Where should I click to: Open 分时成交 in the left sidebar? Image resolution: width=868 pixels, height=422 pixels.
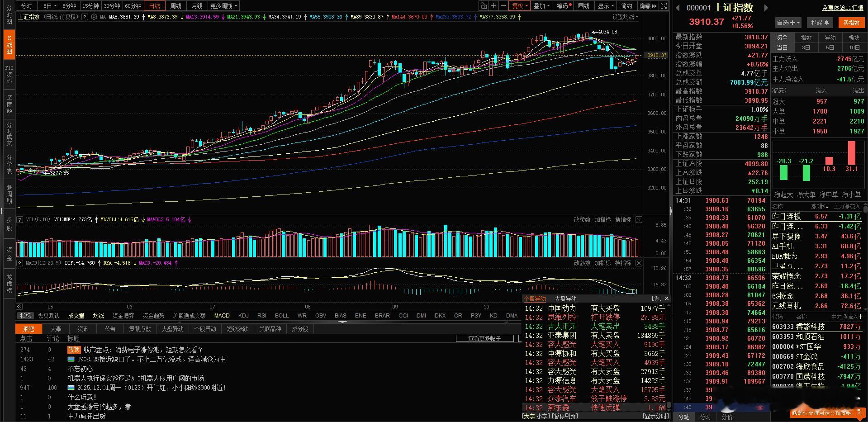pyautogui.click(x=9, y=134)
